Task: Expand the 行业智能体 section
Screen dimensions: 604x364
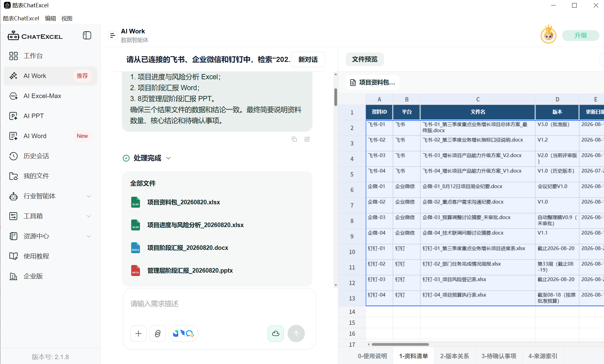Action: (x=89, y=196)
